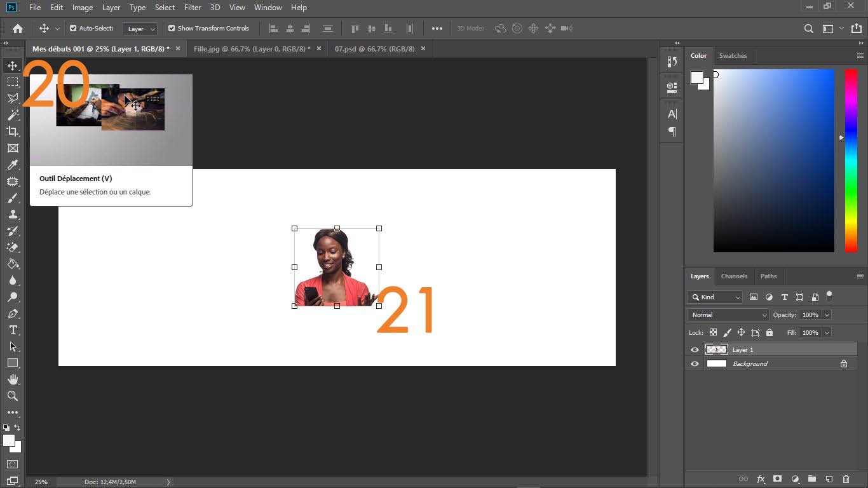Toggle lock position icon
Screen dimensions: 868x488
pos(741,332)
